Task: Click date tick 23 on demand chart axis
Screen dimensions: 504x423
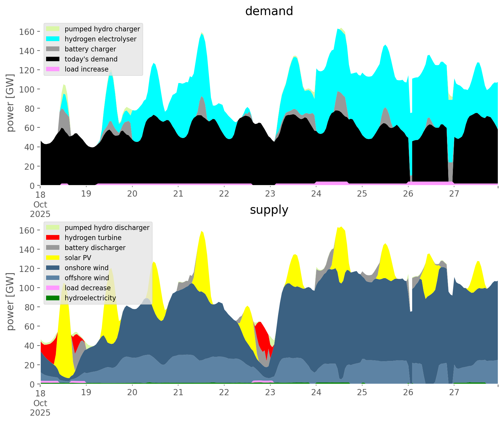Action: 270,194
